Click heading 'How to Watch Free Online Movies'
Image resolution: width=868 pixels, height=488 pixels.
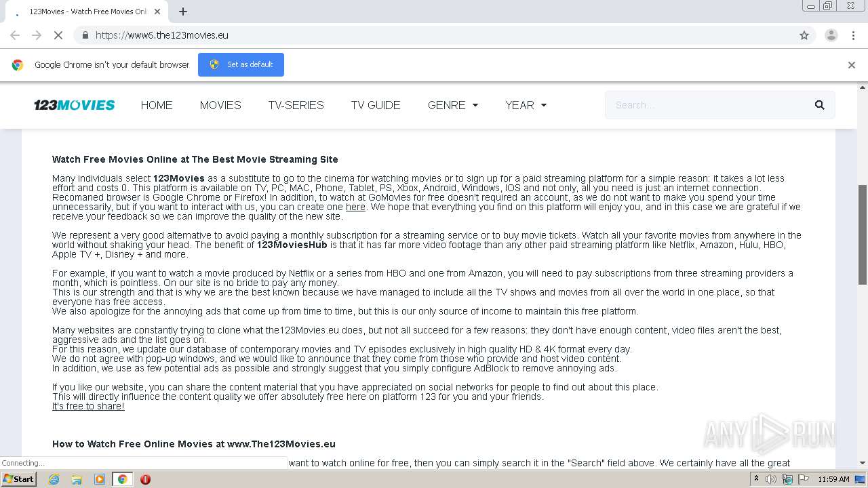pos(194,444)
